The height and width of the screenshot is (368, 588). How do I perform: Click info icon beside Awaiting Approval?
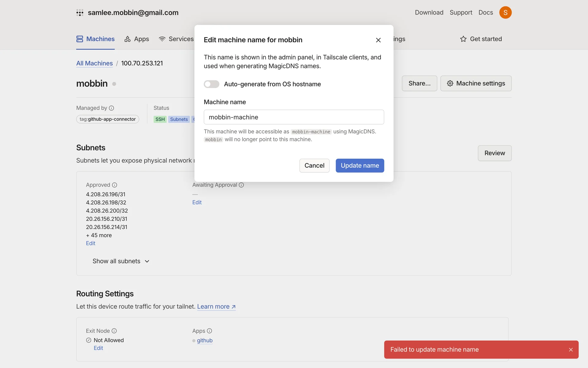241,185
